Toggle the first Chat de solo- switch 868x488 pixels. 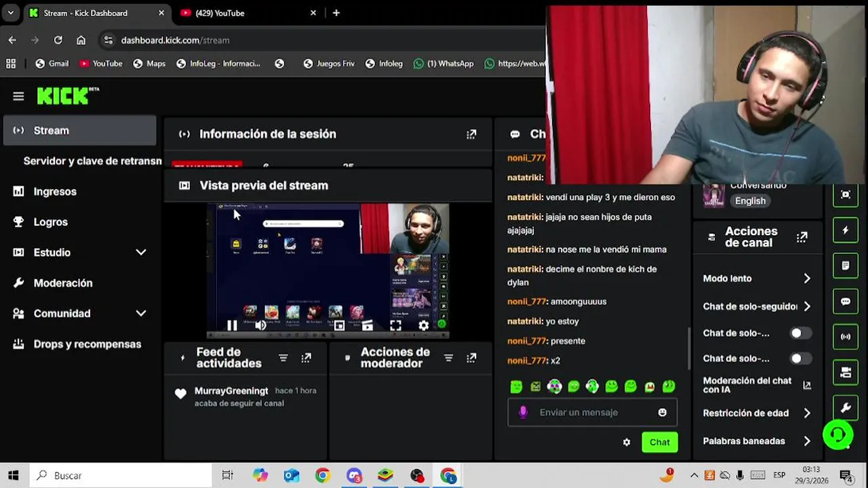coord(800,333)
